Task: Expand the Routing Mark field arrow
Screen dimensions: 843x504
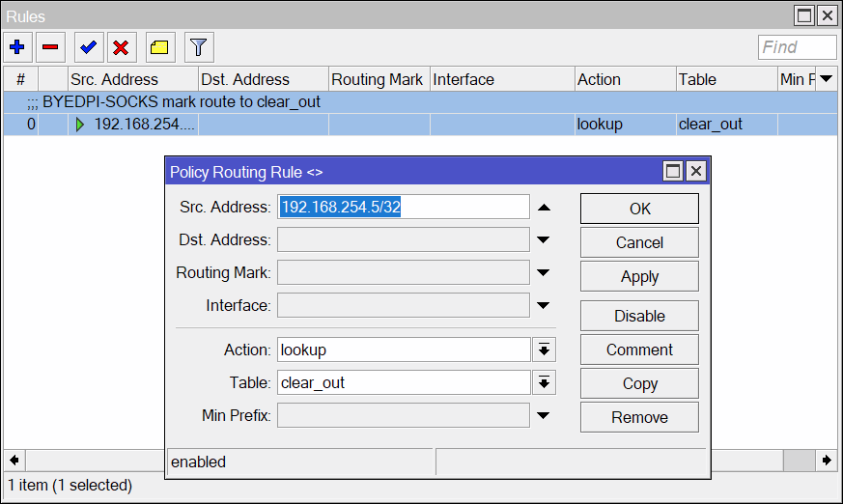Action: coord(544,272)
